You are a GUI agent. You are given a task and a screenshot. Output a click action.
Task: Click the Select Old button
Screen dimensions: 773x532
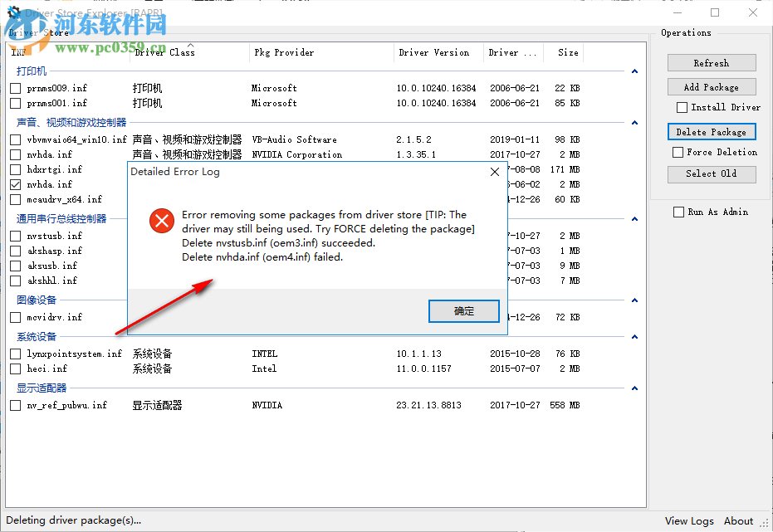pos(711,174)
